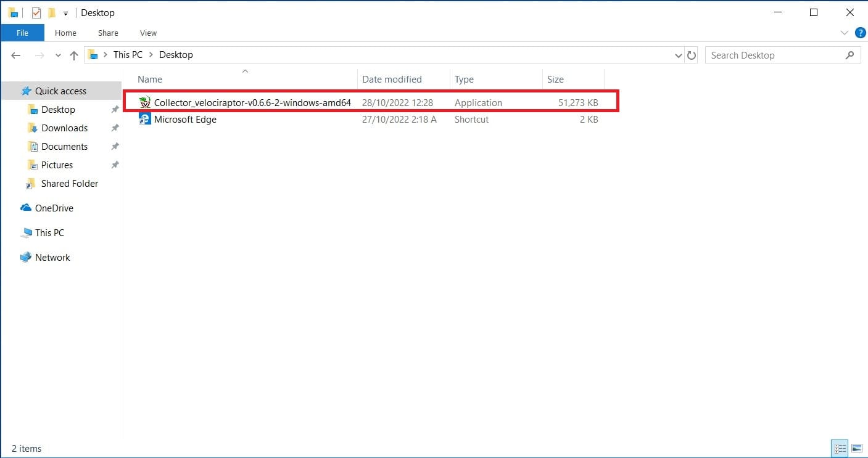868x458 pixels.
Task: Go up one folder level
Action: click(x=74, y=55)
